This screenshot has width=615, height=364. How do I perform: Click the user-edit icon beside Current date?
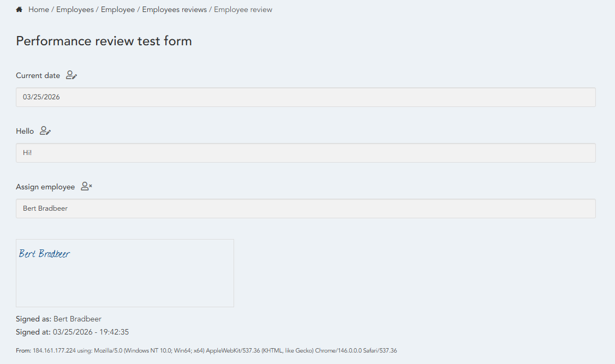(71, 75)
